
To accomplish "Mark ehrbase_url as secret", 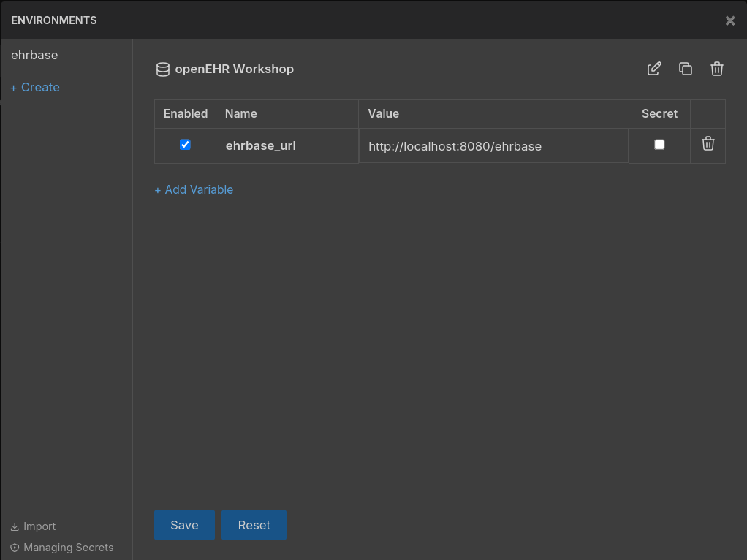I will (x=659, y=145).
